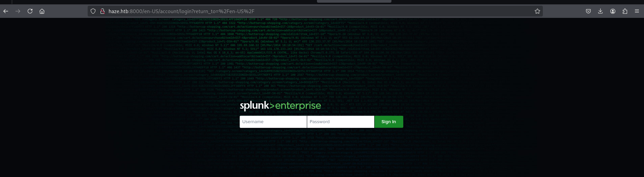Open the Firefox account menu
This screenshot has width=644, height=177.
(x=613, y=11)
